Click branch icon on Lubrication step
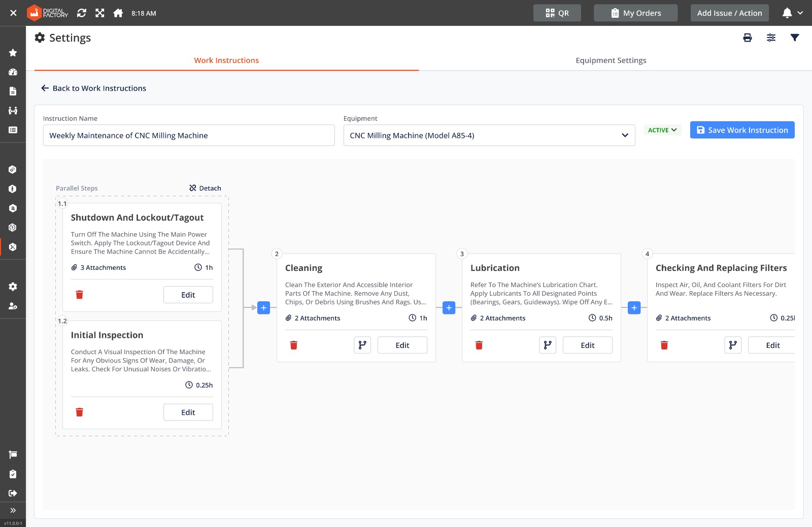 (x=548, y=345)
